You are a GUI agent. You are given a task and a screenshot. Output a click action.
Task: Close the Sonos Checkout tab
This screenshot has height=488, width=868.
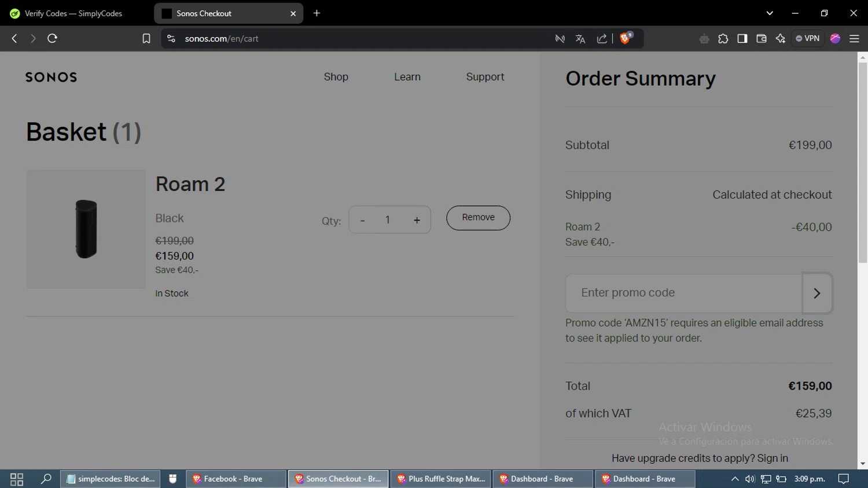tap(293, 13)
